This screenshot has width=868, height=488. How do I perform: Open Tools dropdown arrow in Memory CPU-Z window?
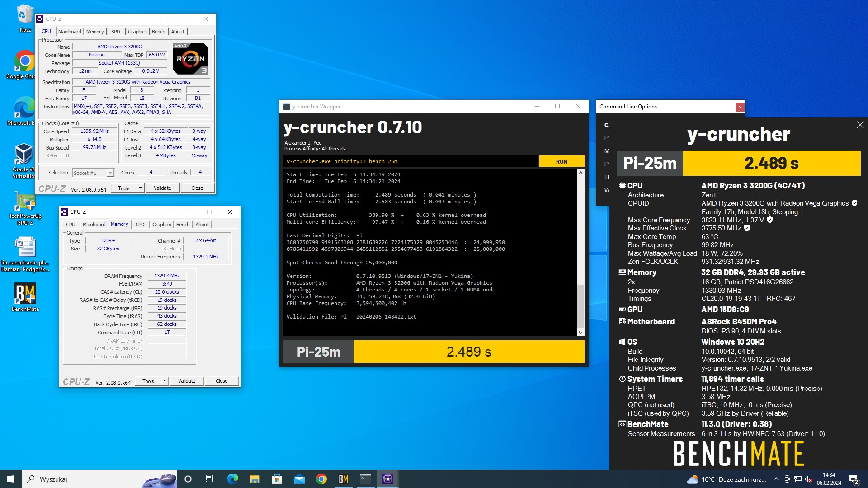point(165,381)
